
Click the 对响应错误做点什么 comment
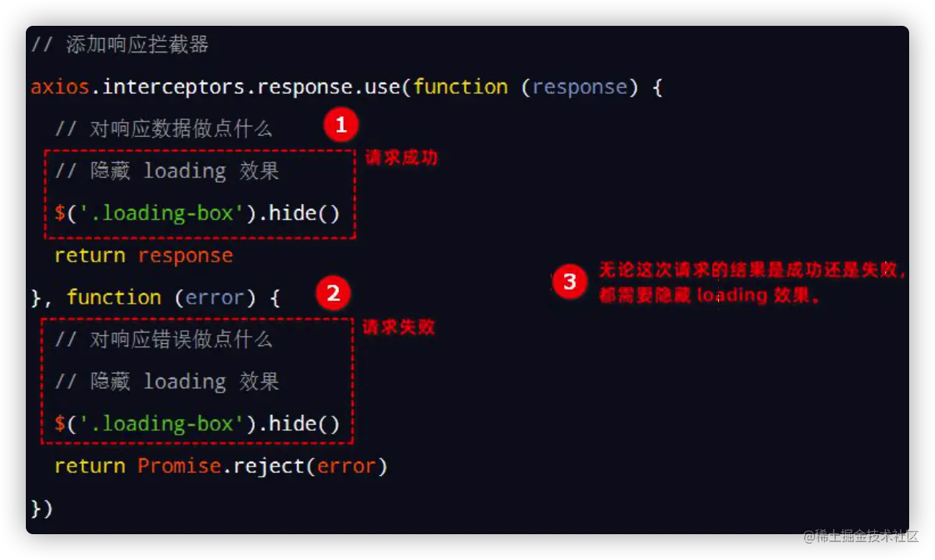coord(164,340)
